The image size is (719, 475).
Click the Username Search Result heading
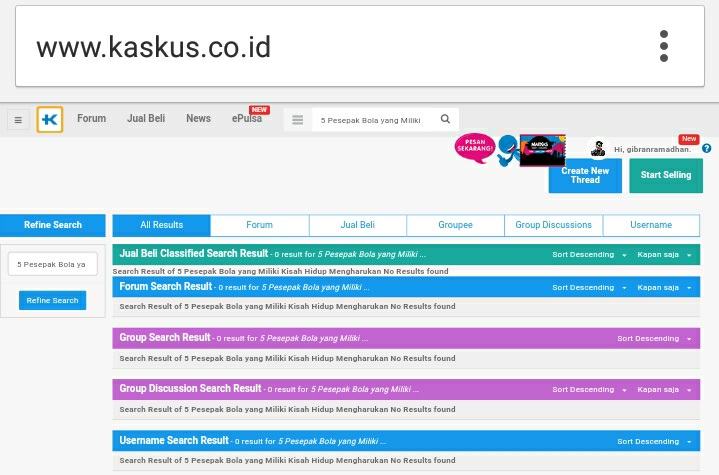(174, 441)
